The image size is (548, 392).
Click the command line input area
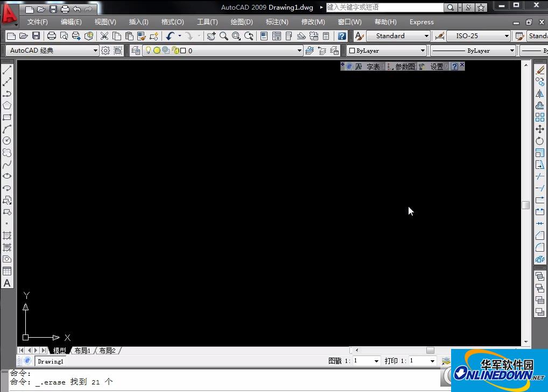click(224, 382)
